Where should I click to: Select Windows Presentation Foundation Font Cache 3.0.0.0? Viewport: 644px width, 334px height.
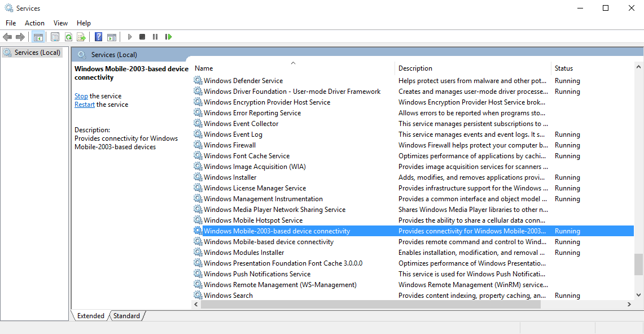tap(413, 263)
